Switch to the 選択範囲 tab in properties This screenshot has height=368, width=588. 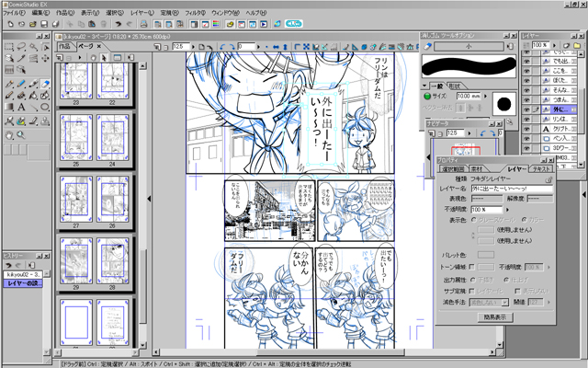(453, 169)
